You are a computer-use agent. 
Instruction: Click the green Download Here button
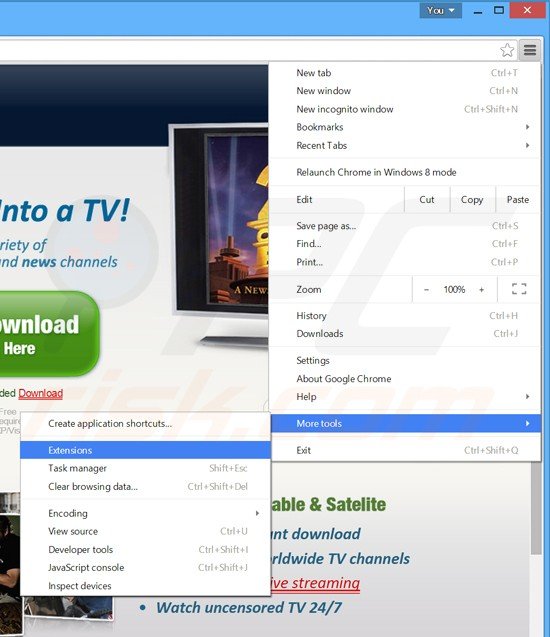point(49,334)
